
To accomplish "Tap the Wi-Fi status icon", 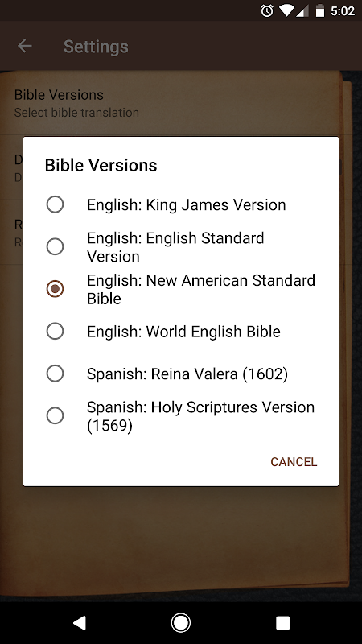I will point(286,11).
